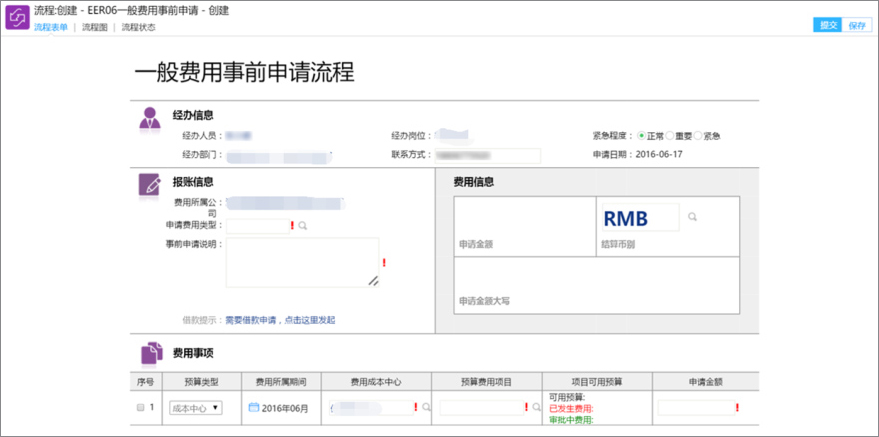Click the 提交 submit button
The height and width of the screenshot is (437, 879).
tap(827, 25)
